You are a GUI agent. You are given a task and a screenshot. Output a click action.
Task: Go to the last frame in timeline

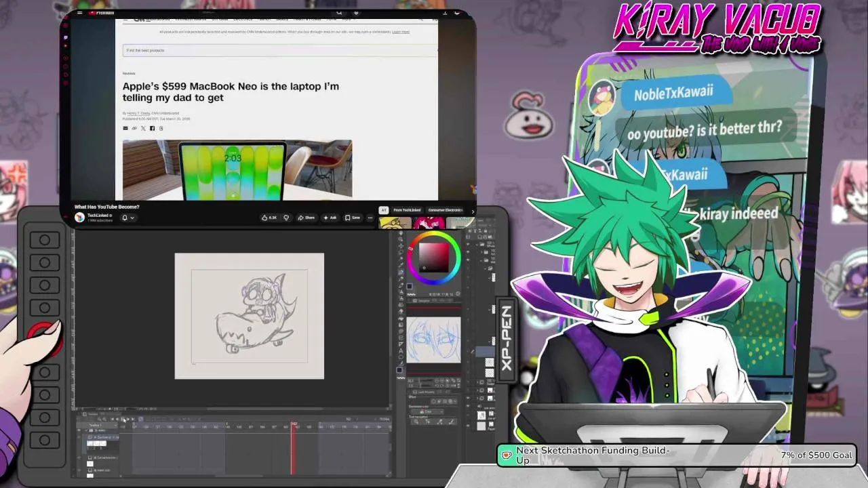click(x=133, y=419)
